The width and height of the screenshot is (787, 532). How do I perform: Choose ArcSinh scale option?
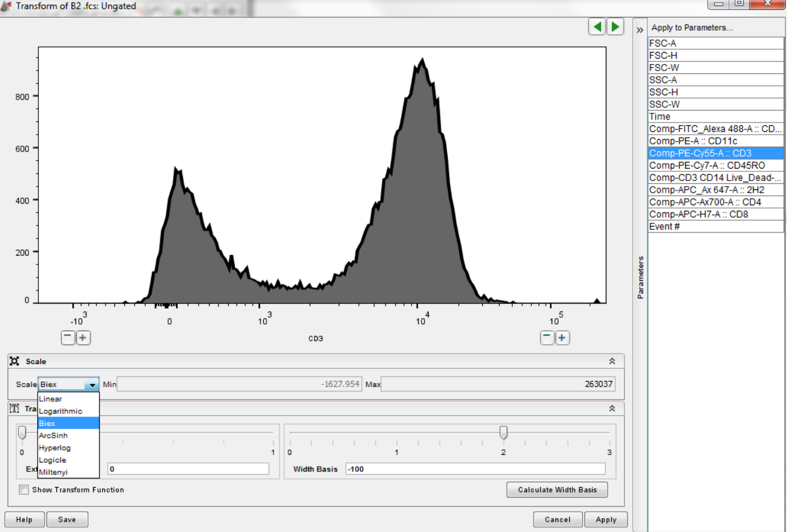(x=68, y=436)
